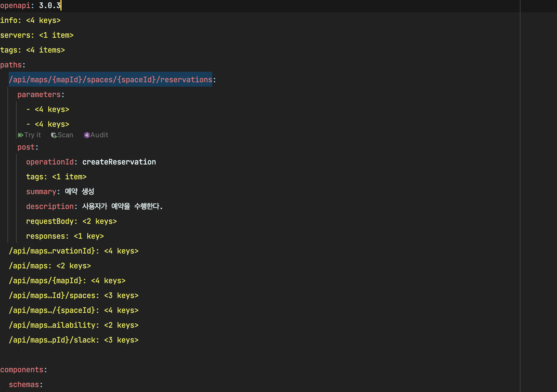Image resolution: width=557 pixels, height=392 pixels.
Task: Expand the responses folded key
Action: (89, 236)
